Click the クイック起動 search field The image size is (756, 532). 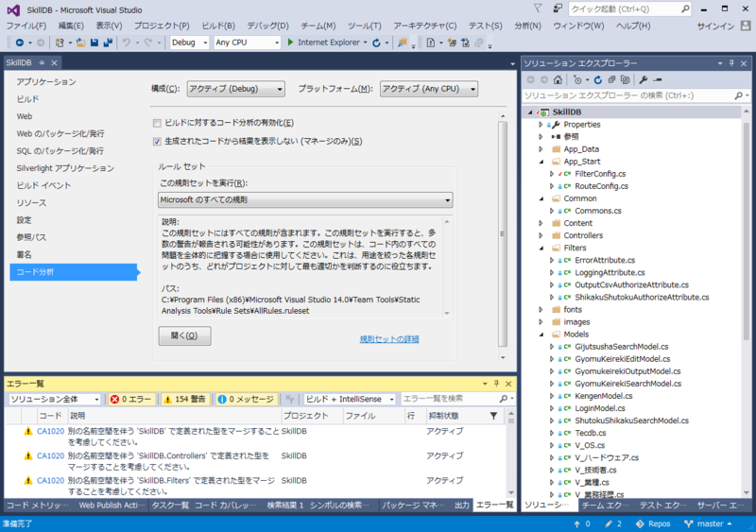pyautogui.click(x=624, y=9)
